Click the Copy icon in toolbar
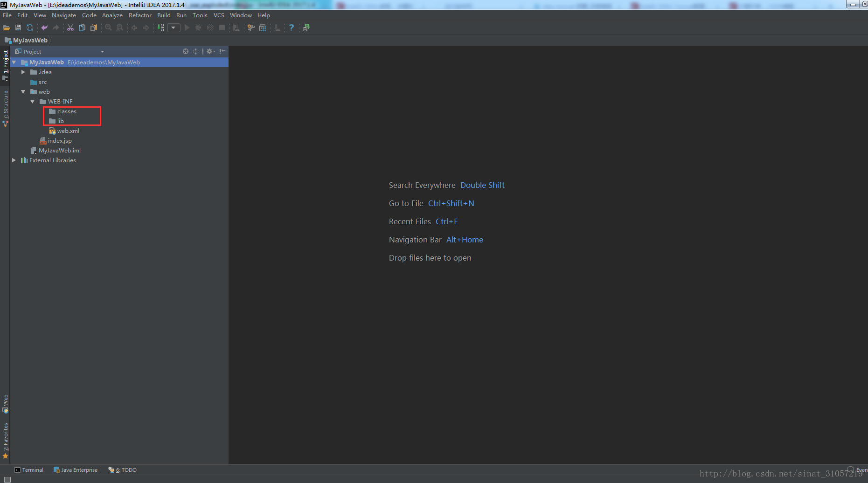Viewport: 868px width, 483px height. [82, 28]
